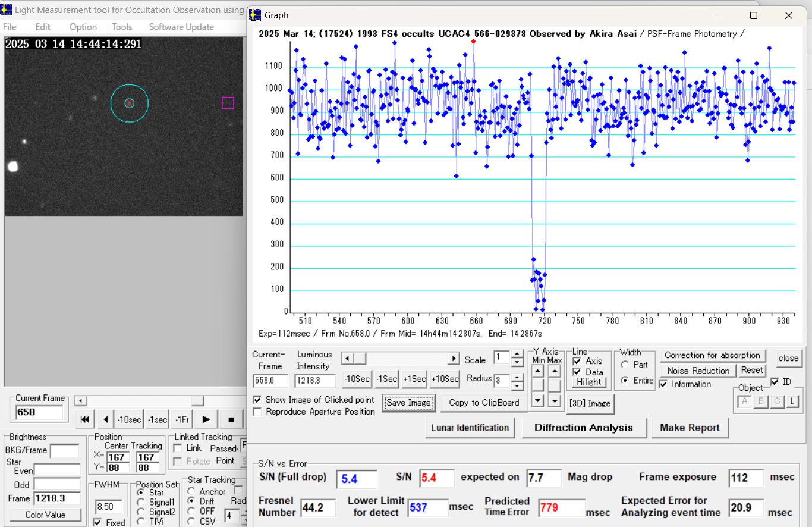Screen dimensions: 812x527
Task: Click the Make Report button
Action: point(690,428)
